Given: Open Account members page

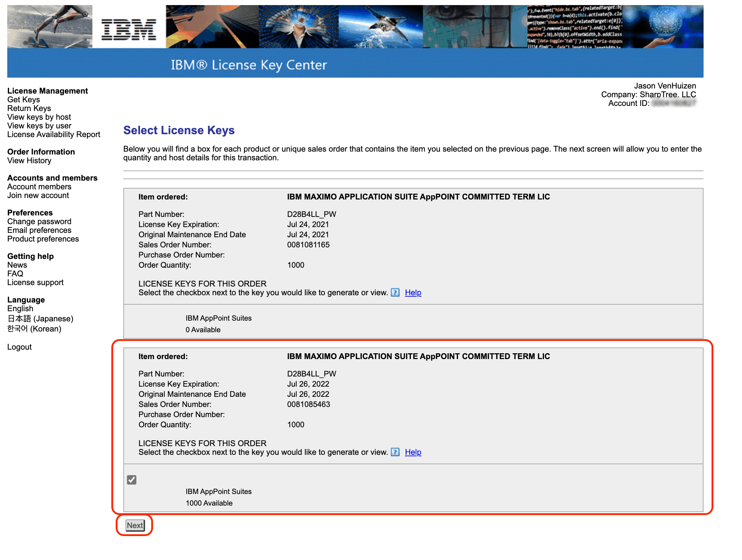Looking at the screenshot, I should 39,186.
